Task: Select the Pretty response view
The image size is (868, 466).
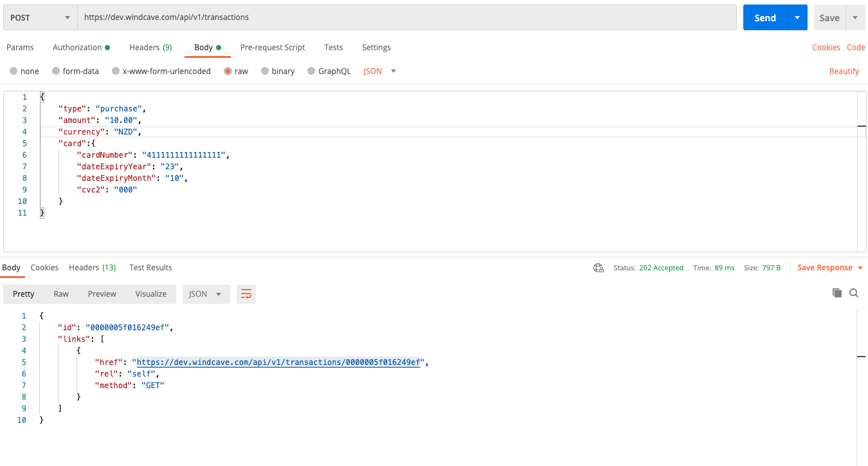Action: click(24, 294)
